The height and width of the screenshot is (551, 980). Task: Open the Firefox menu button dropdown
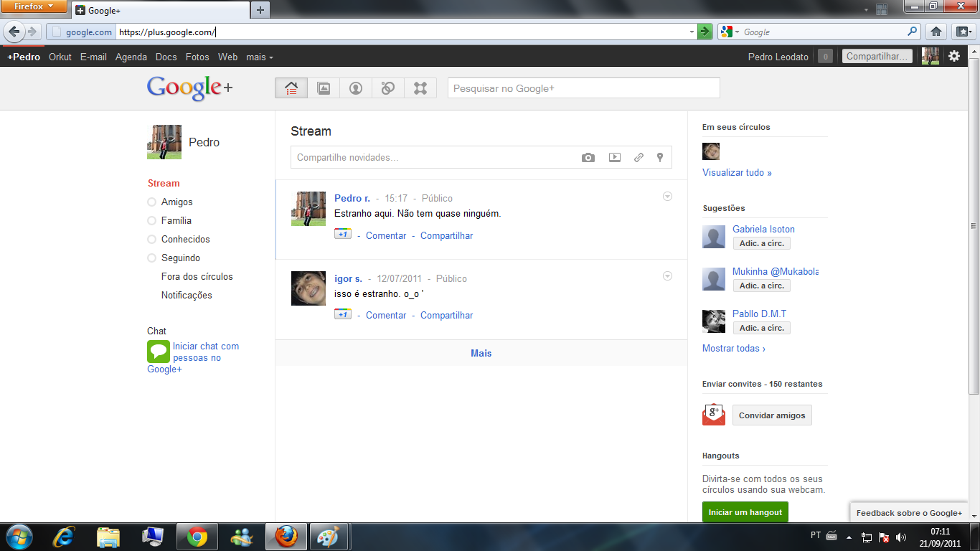(x=34, y=6)
